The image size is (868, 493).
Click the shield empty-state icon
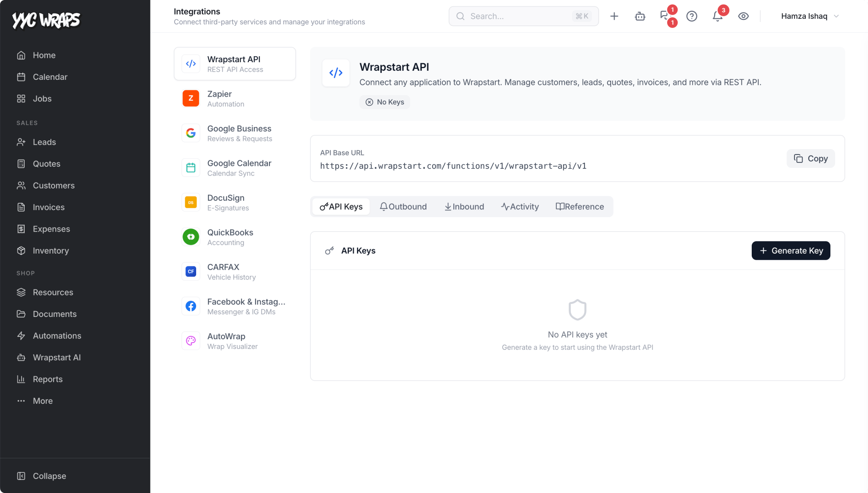577,310
